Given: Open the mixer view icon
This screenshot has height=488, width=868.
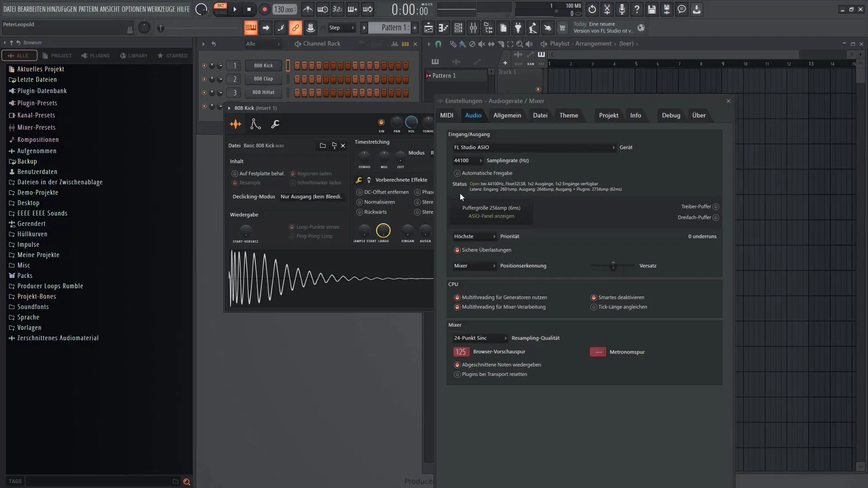Looking at the screenshot, I should point(473,28).
